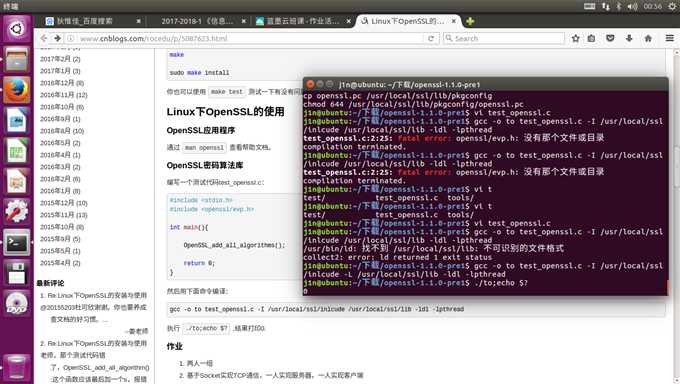This screenshot has width=680, height=384.
Task: Open keyboard input indicator
Action: point(589,6)
